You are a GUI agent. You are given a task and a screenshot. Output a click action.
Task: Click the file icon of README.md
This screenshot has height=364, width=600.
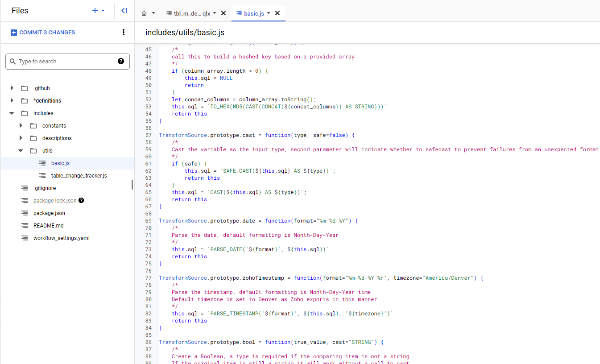25,226
